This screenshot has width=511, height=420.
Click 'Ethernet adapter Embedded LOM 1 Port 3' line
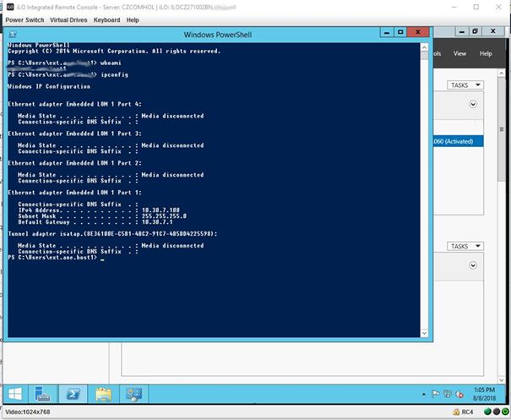pyautogui.click(x=75, y=134)
